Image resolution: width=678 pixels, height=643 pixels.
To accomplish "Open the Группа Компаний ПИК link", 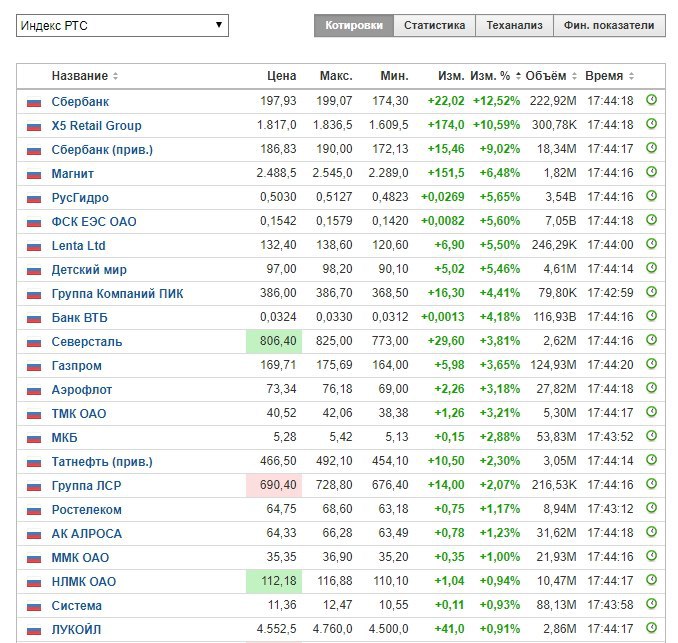I will [117, 294].
